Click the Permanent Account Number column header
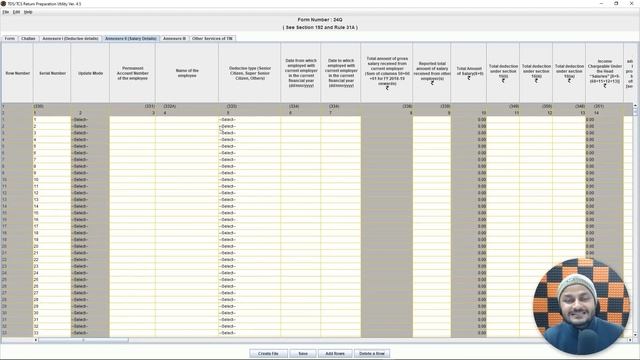This screenshot has height=360, width=640. [132, 73]
